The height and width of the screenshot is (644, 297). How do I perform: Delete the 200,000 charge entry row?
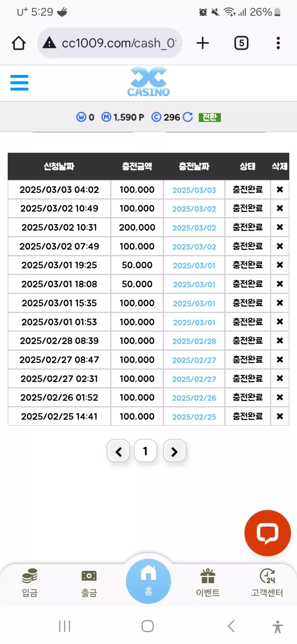coord(280,227)
